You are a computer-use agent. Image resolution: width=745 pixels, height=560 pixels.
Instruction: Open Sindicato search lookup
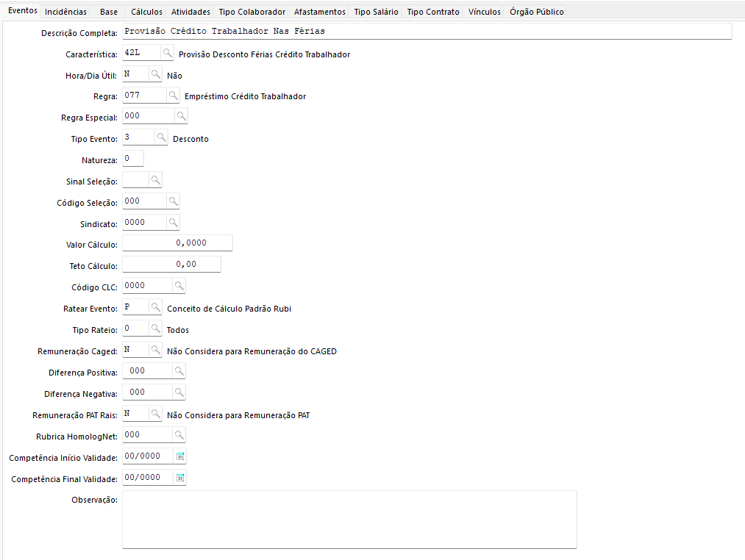pos(173,222)
